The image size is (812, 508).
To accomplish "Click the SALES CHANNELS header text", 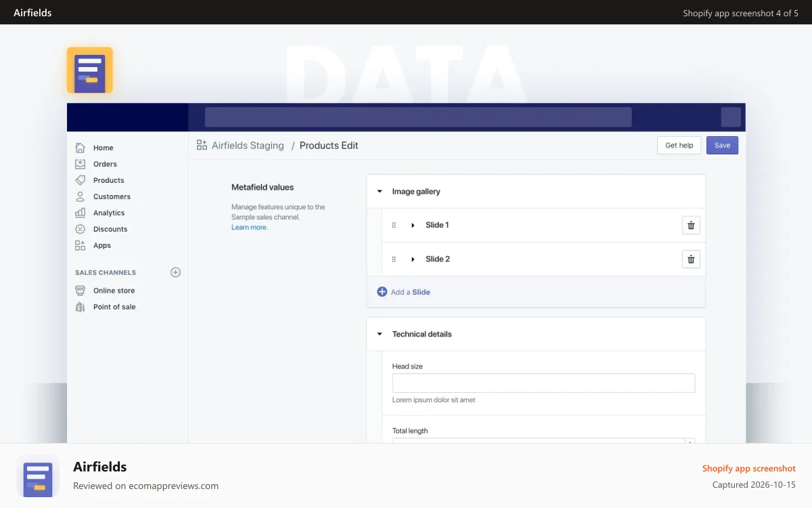I will point(106,272).
